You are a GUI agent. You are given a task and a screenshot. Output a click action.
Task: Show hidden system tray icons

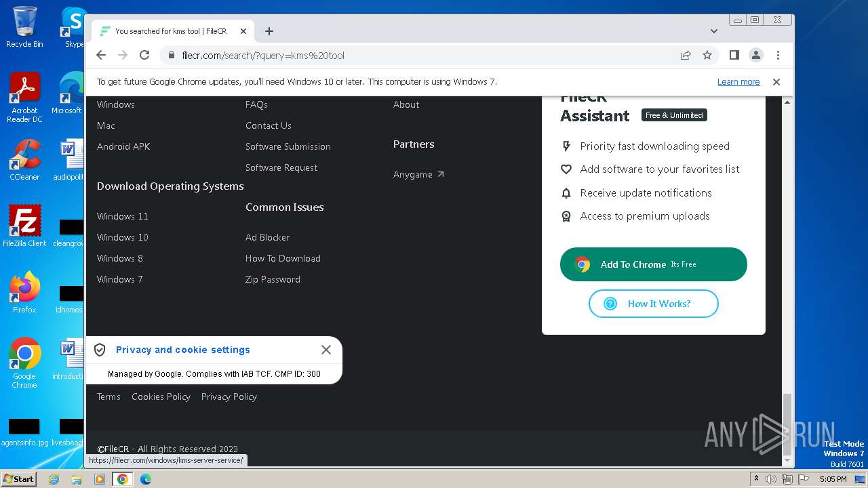756,479
